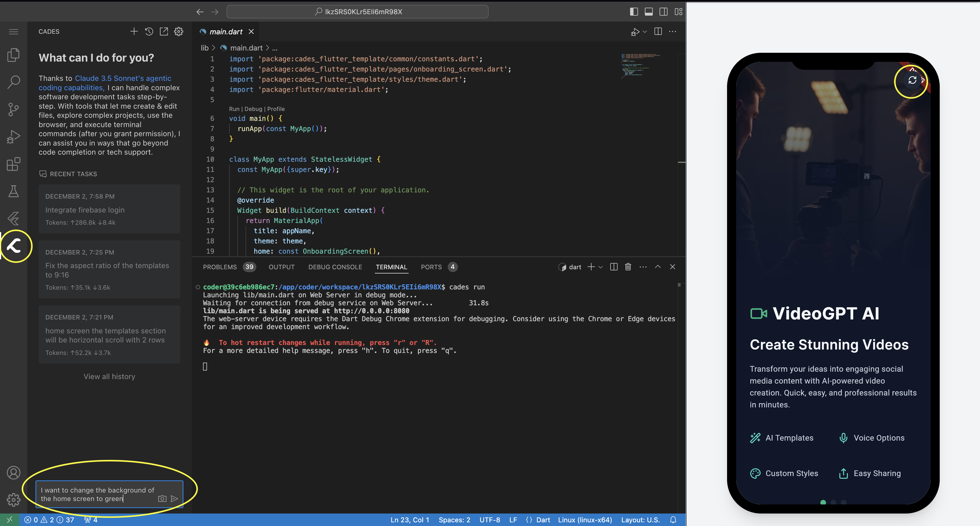Open the Manage gear in activity bar
Image resolution: width=980 pixels, height=526 pixels.
coord(13,499)
